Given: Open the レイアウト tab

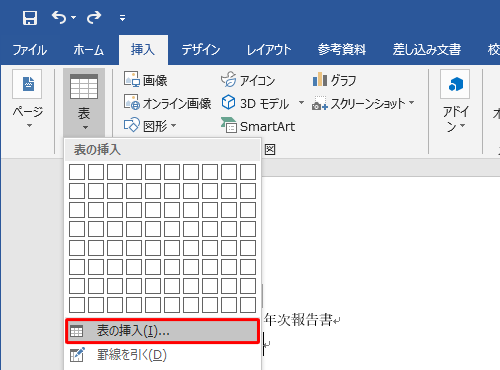Looking at the screenshot, I should point(269,50).
